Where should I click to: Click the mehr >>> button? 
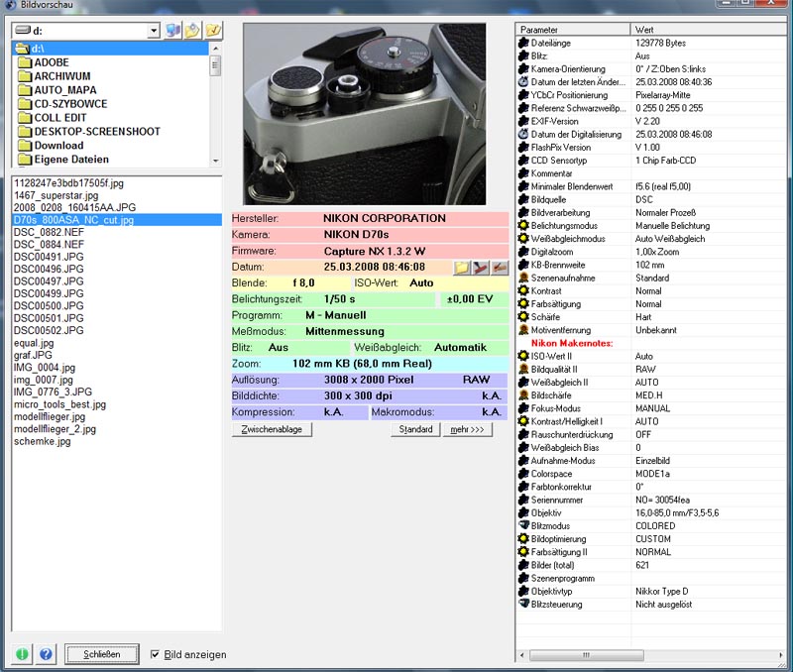point(467,429)
